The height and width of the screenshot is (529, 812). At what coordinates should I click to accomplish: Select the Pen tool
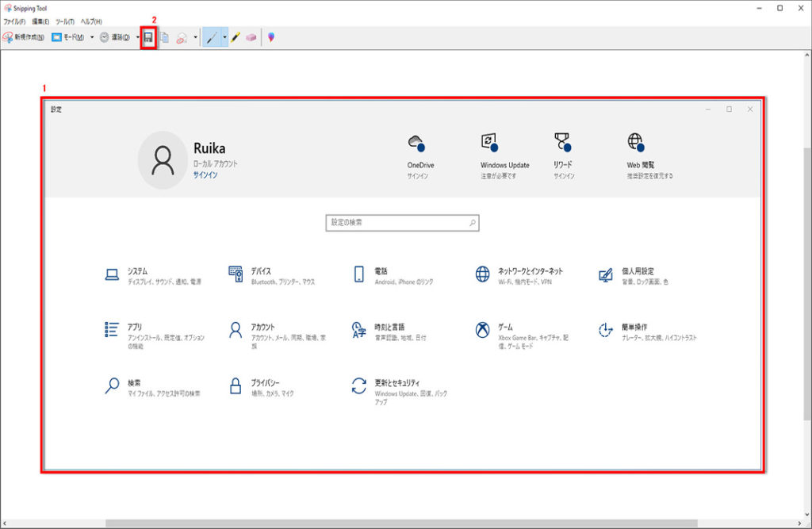(211, 37)
